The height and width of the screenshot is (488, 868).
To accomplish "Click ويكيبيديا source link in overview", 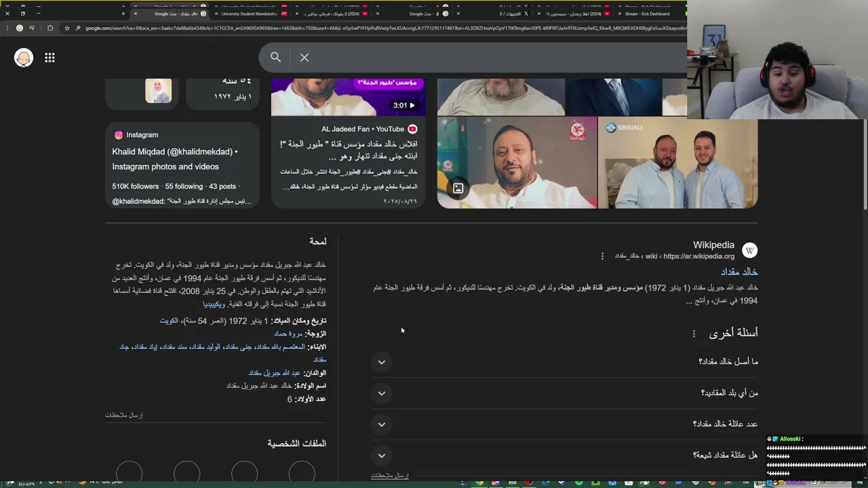I will pos(213,304).
